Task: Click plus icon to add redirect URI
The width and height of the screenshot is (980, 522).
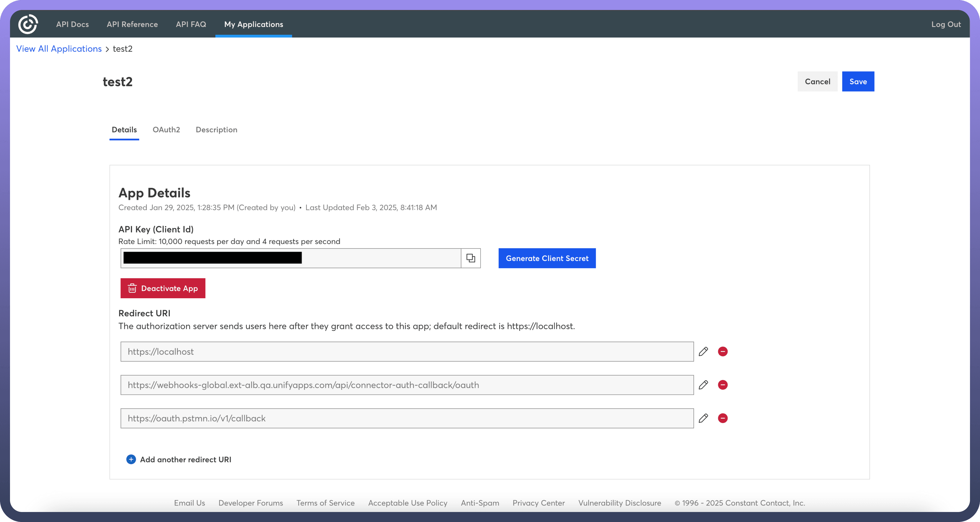Action: pos(131,459)
